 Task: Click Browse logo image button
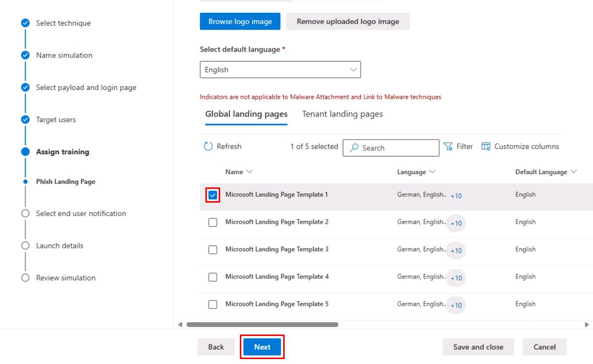[240, 22]
